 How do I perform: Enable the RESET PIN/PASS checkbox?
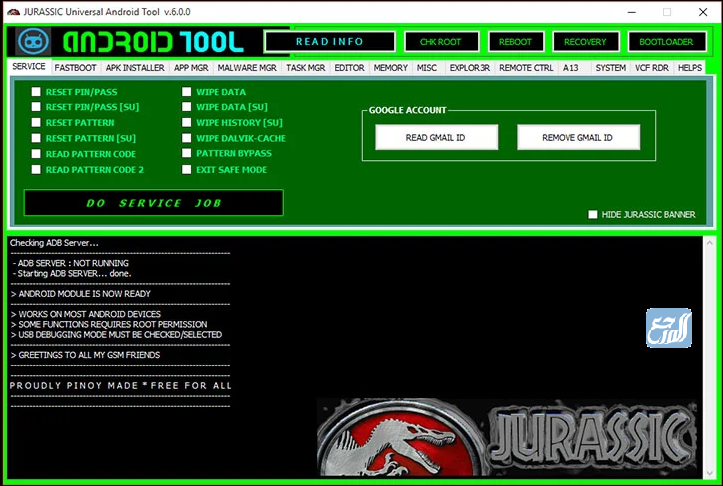tap(36, 91)
